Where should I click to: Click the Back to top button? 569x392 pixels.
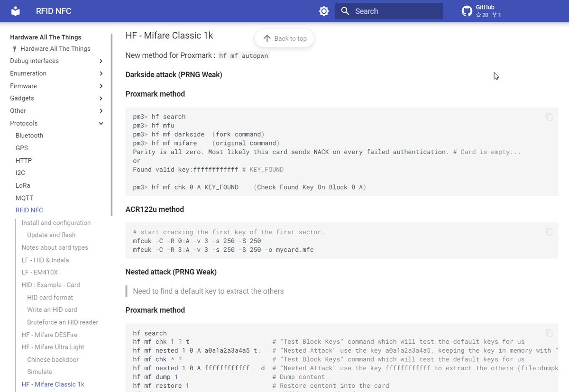pos(284,38)
